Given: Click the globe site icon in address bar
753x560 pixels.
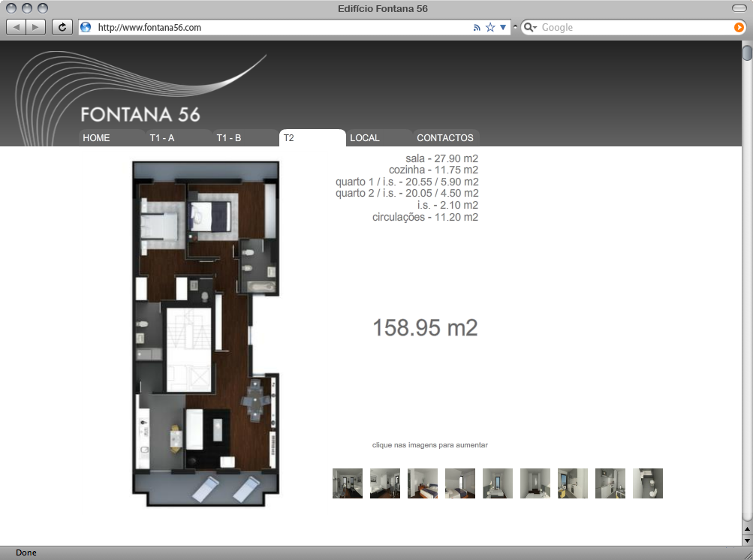Looking at the screenshot, I should (86, 27).
